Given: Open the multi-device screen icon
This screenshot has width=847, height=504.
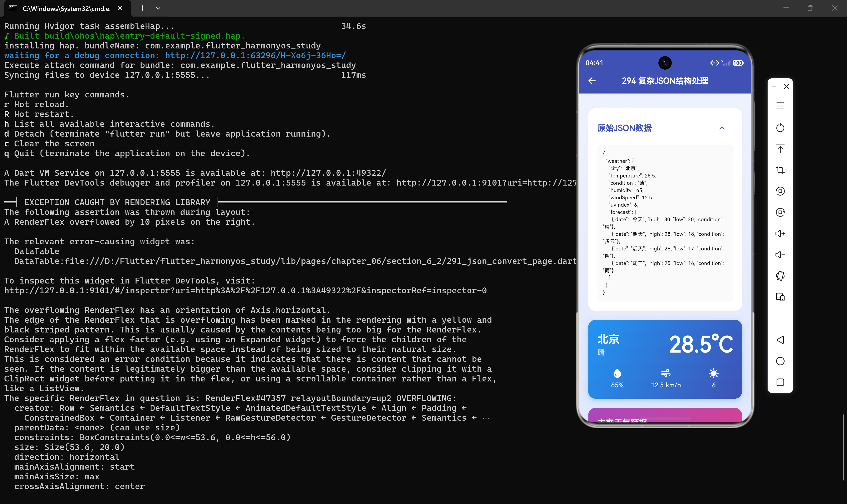Looking at the screenshot, I should (x=780, y=297).
